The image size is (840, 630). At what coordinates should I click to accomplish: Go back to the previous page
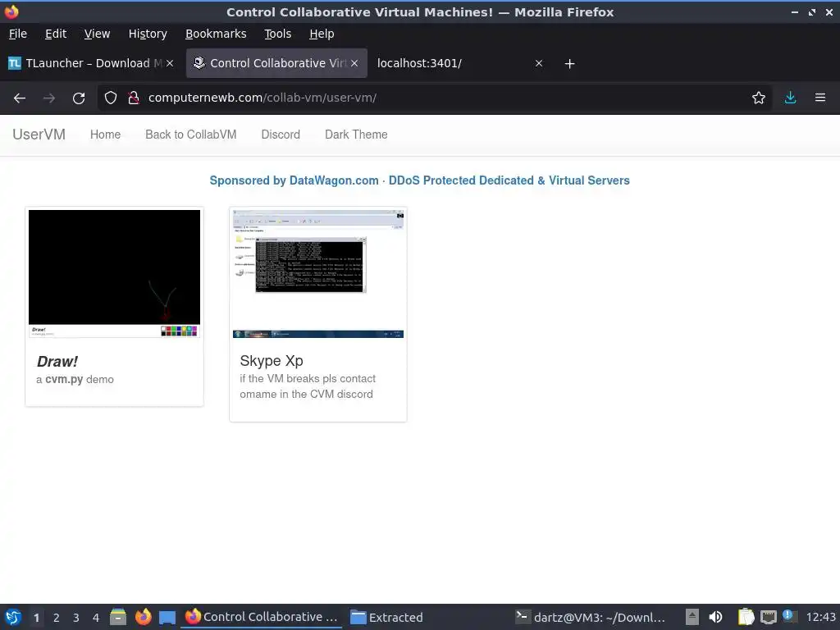(20, 98)
